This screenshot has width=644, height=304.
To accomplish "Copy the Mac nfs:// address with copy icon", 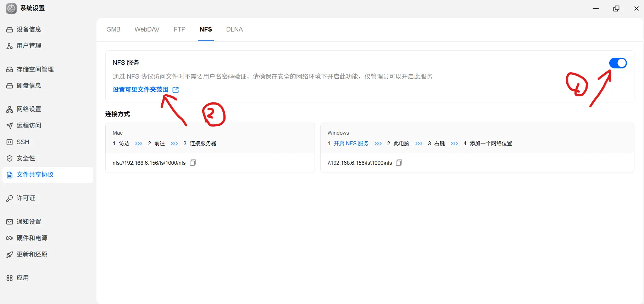I will (193, 163).
